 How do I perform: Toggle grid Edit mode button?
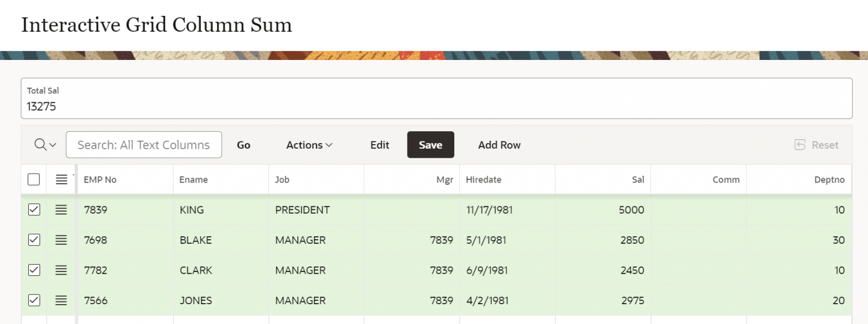tap(380, 145)
